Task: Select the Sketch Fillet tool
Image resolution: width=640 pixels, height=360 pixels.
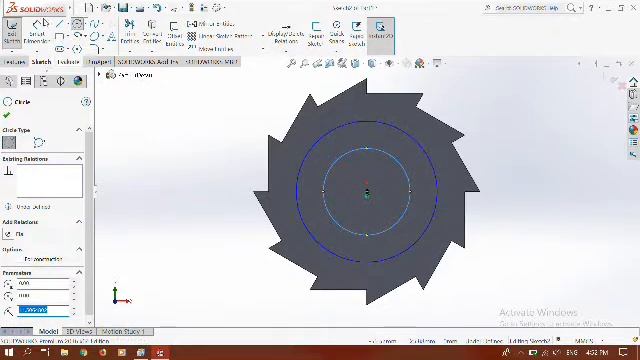Action: click(94, 49)
